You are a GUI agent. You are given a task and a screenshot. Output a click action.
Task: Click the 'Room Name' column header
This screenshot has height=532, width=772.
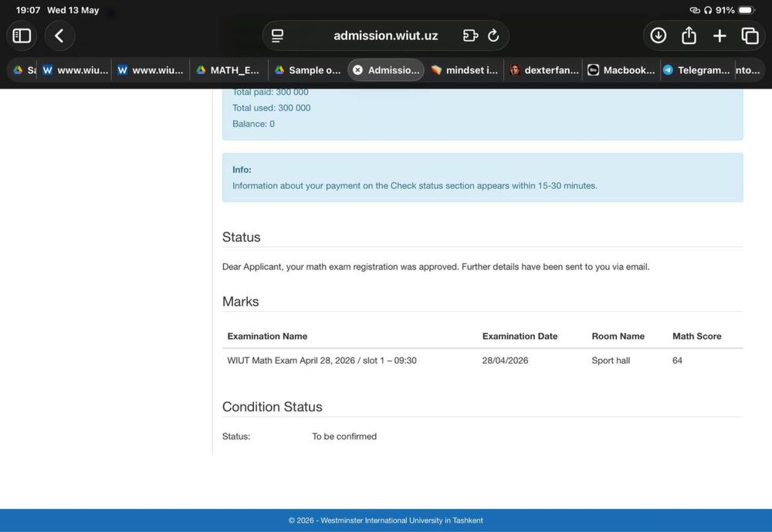618,336
